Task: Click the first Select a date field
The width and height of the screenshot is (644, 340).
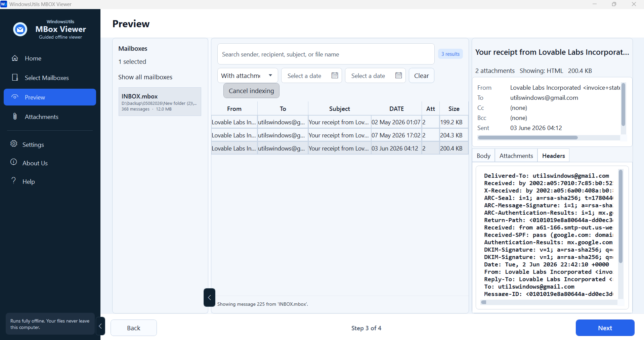Action: pyautogui.click(x=311, y=76)
